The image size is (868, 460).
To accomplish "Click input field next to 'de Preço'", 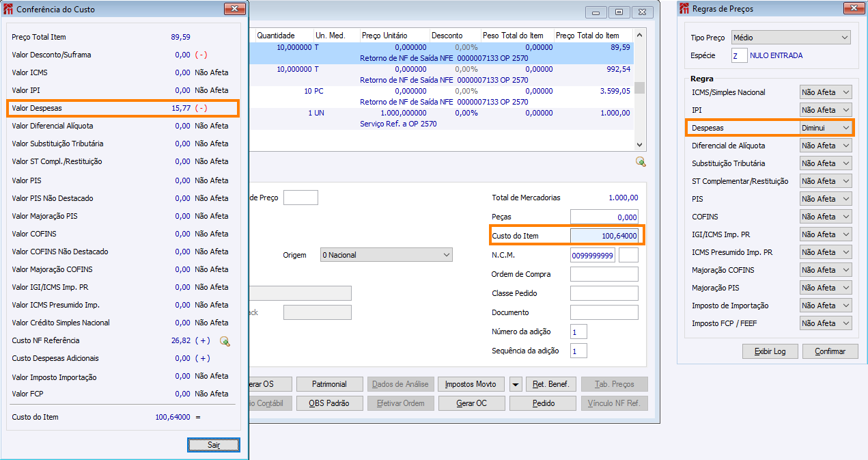I will 300,198.
